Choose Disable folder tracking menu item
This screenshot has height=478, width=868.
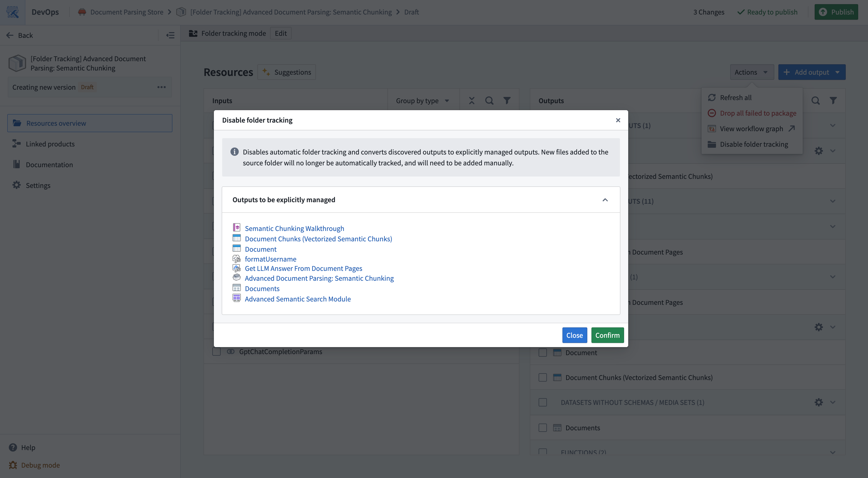pos(752,144)
